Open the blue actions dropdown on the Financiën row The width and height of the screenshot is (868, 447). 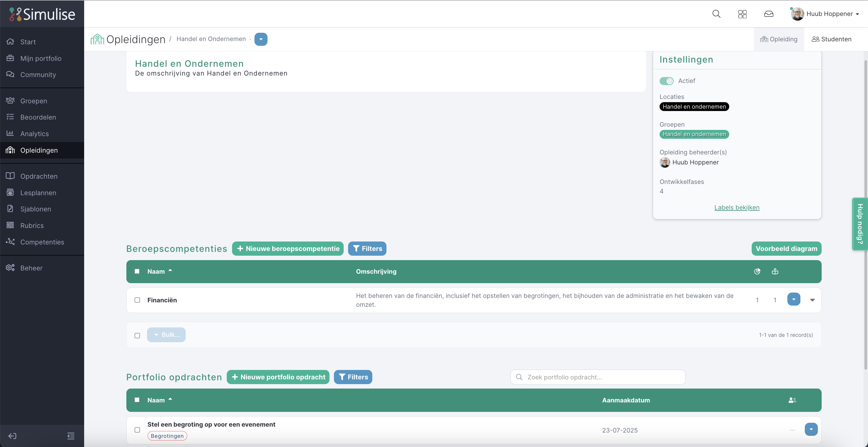click(794, 299)
